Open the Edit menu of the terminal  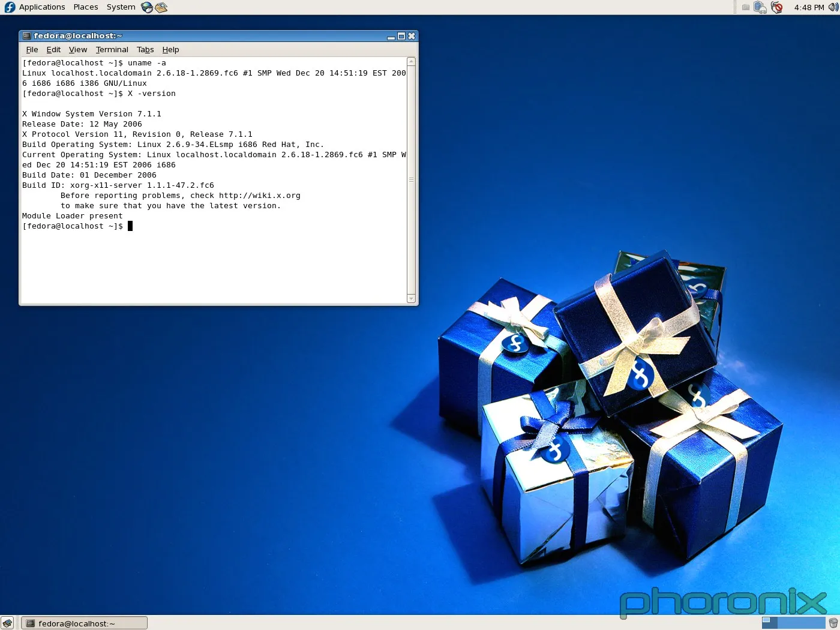click(x=53, y=50)
